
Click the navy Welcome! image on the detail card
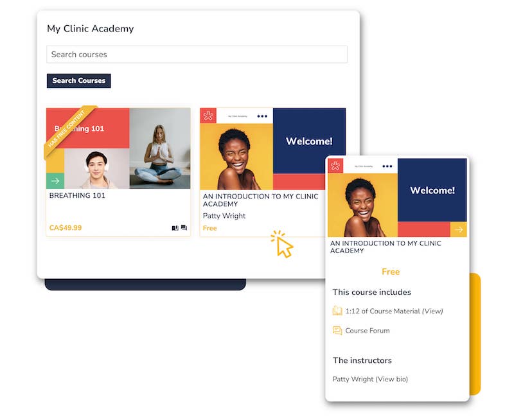coord(432,190)
